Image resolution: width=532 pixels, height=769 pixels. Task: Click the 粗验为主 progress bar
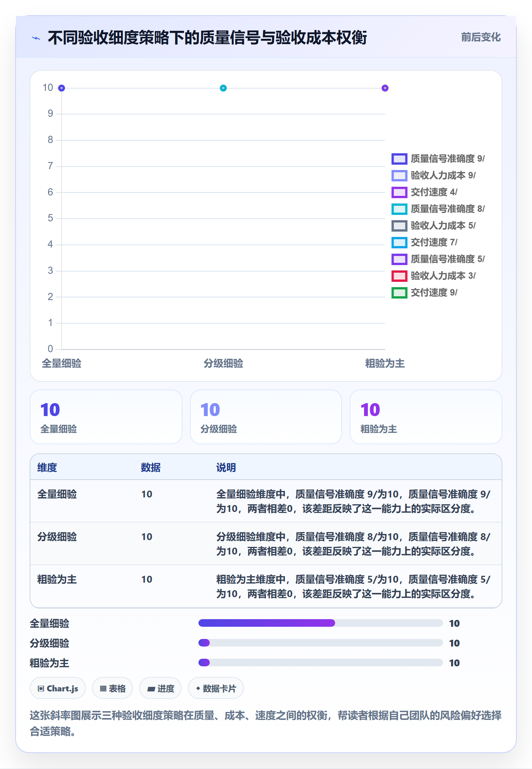coord(320,663)
